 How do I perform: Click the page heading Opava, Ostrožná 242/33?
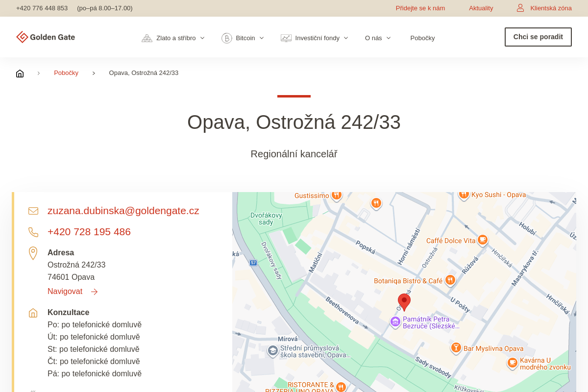294,122
